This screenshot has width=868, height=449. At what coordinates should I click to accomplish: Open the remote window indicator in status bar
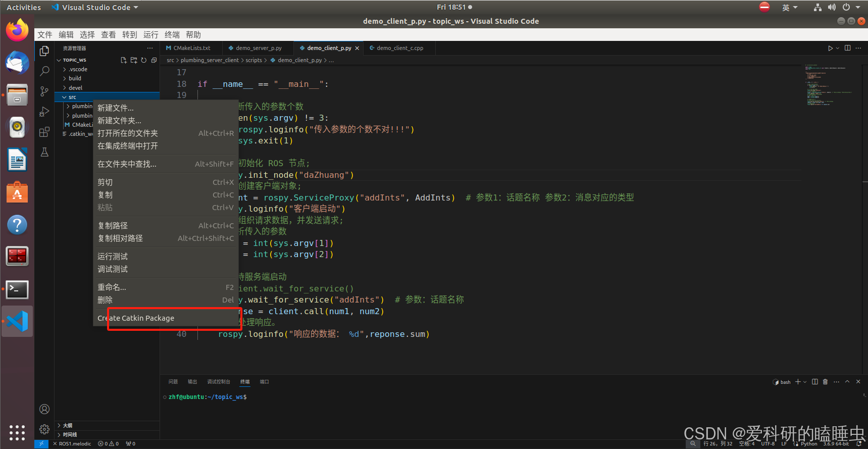click(x=41, y=443)
